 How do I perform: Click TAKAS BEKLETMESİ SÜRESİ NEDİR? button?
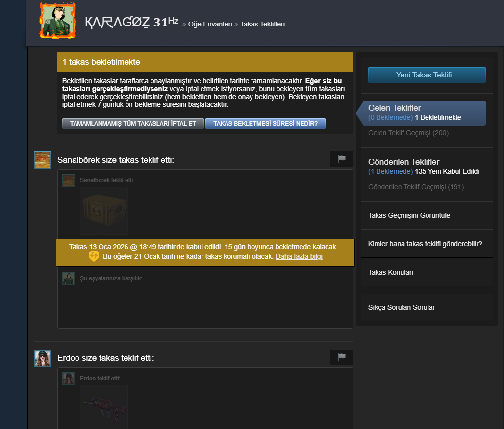(x=266, y=124)
